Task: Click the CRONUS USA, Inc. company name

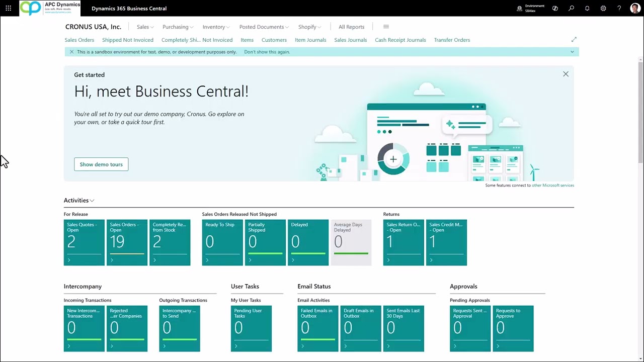Action: point(93,27)
